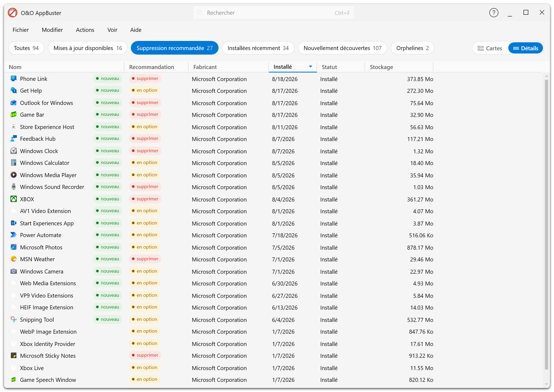The height and width of the screenshot is (392, 554).
Task: Click the Get Help app icon
Action: pos(13,90)
